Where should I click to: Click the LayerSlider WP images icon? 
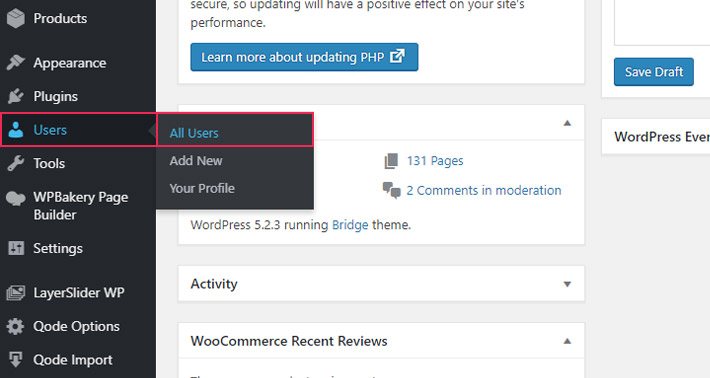pyautogui.click(x=16, y=292)
